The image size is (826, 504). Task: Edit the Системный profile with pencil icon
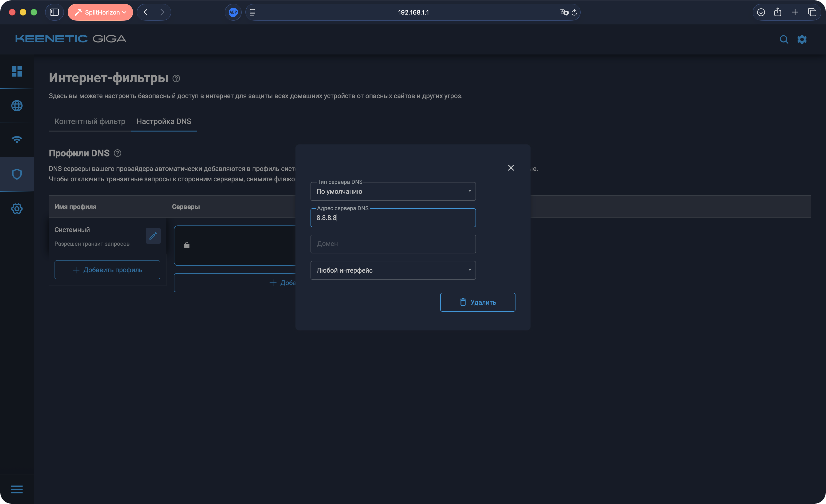coord(153,236)
